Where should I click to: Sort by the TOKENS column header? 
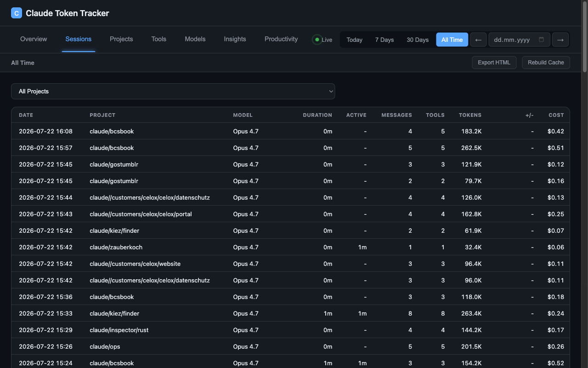coord(470,115)
